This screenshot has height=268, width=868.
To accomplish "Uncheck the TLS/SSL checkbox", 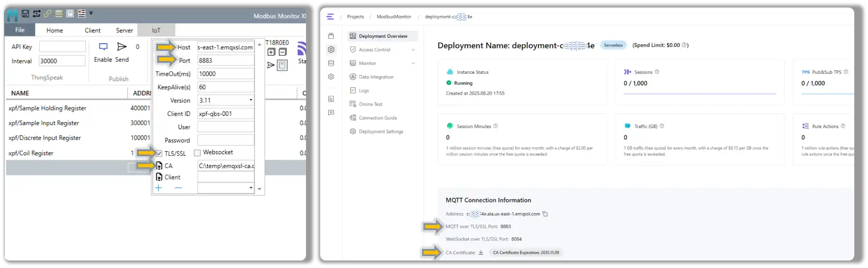I will pos(159,153).
